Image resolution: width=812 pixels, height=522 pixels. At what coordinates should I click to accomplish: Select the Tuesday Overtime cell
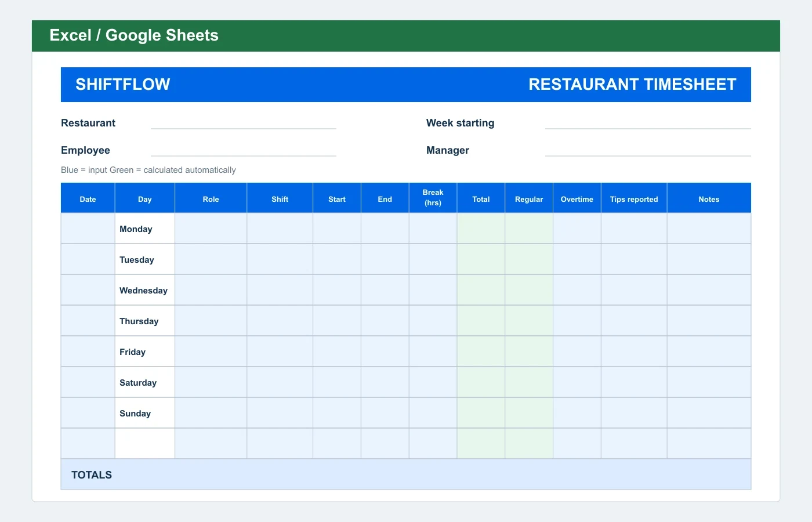[577, 259]
